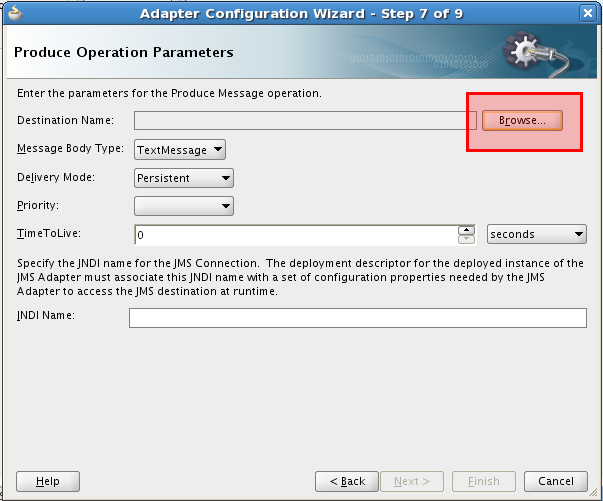Open the Priority dropdown list
603x501 pixels.
coord(184,206)
